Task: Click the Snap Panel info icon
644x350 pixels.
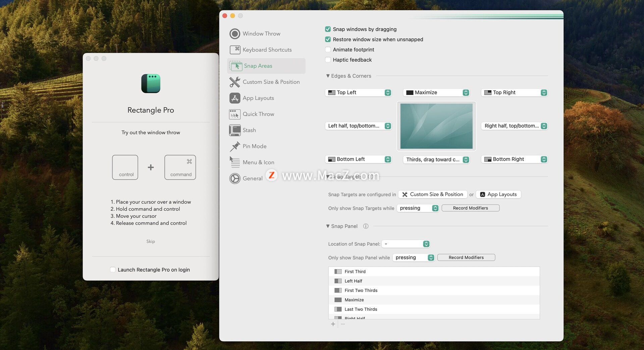Action: tap(366, 226)
